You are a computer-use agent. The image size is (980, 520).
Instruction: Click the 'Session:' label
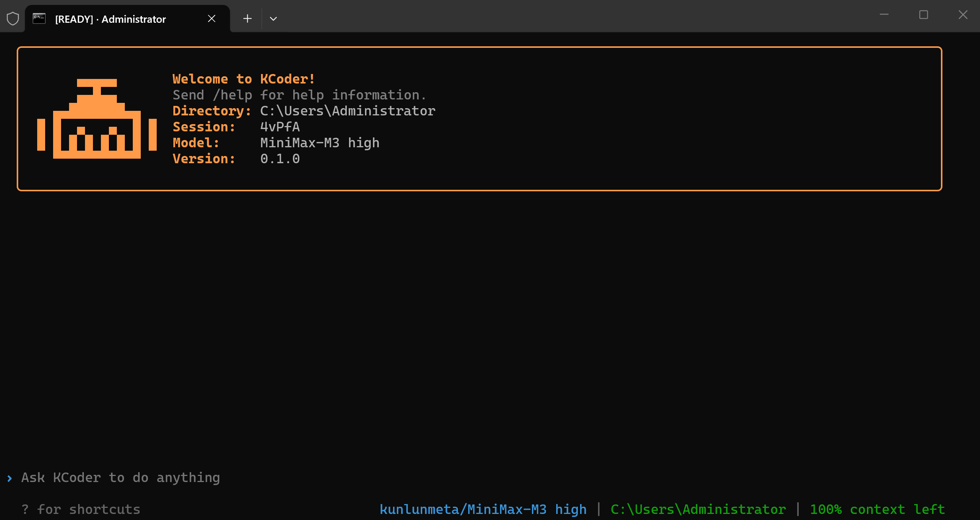[x=204, y=127]
